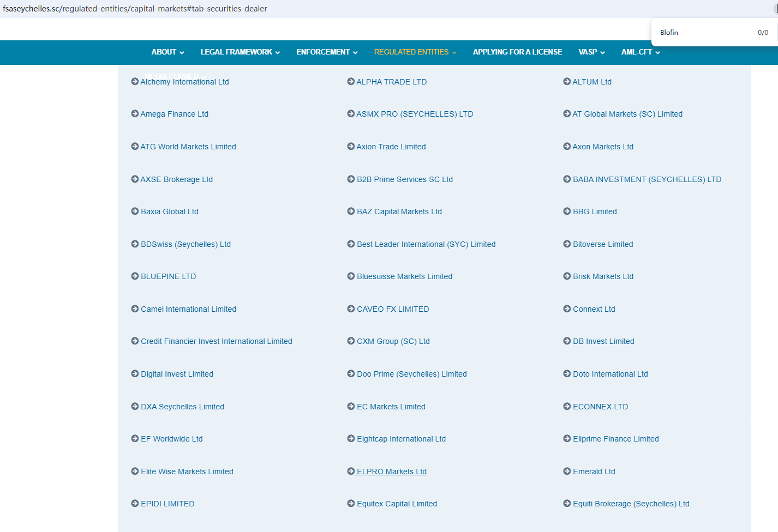Click arrow icon beside Axon Markets Ltd
The image size is (778, 532).
pos(567,146)
